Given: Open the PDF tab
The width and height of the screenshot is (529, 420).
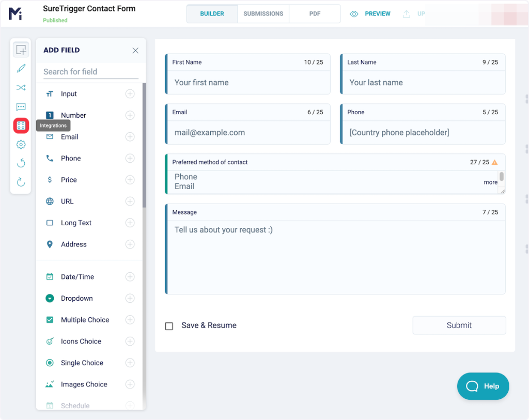Looking at the screenshot, I should tap(315, 14).
